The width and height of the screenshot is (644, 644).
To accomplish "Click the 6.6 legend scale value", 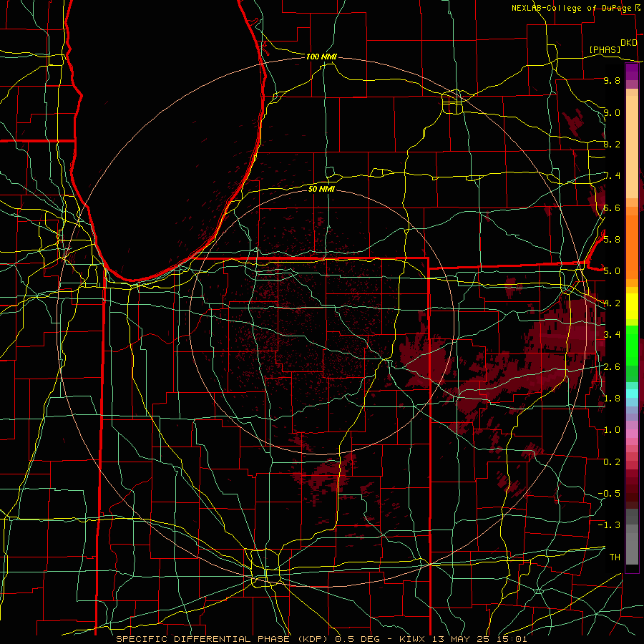I will (612, 208).
